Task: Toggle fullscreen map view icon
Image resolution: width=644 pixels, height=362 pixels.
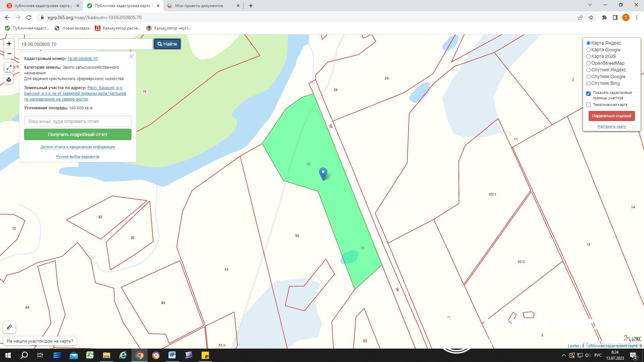Action: click(x=9, y=67)
